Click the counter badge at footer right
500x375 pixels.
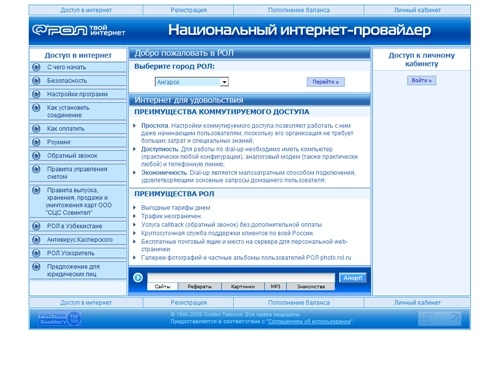coord(440,319)
